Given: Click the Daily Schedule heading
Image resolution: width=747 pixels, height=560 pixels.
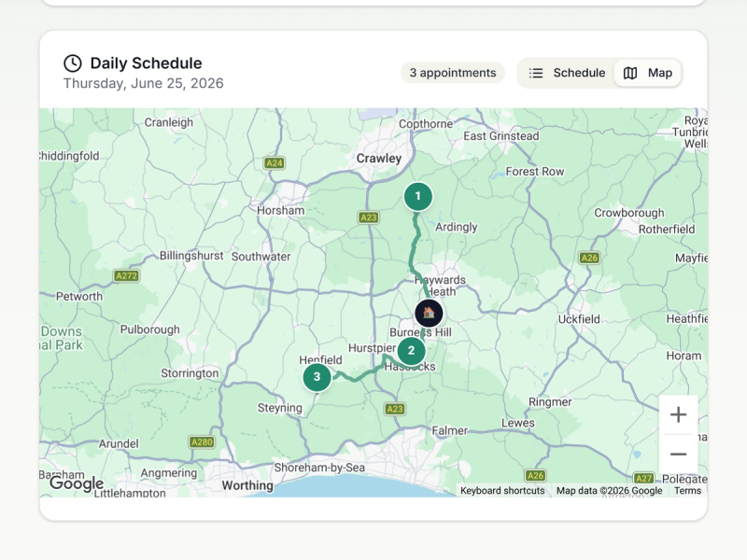Looking at the screenshot, I should 146,63.
